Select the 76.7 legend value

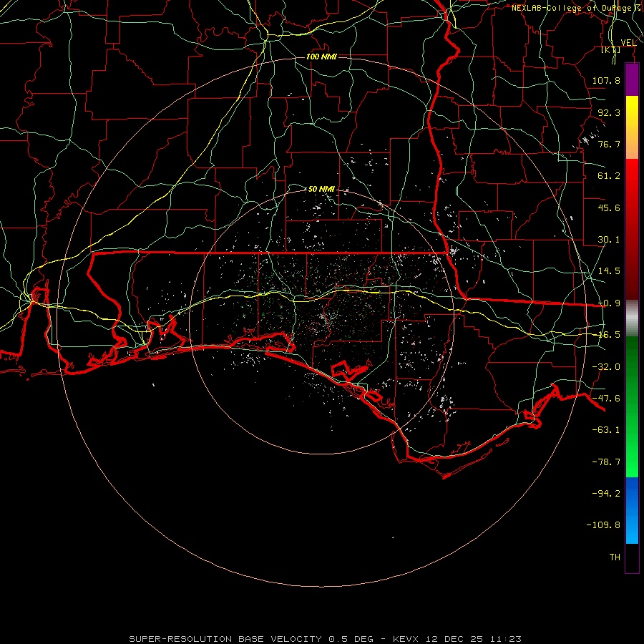609,144
